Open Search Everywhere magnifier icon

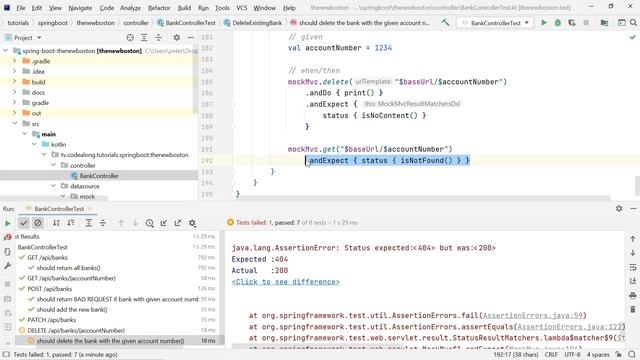633,23
